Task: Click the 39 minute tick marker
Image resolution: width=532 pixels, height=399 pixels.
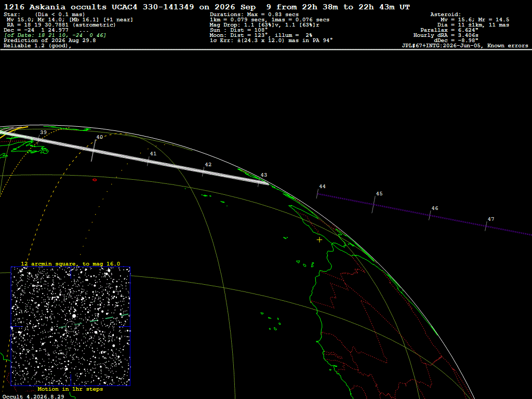Action: pyautogui.click(x=38, y=139)
